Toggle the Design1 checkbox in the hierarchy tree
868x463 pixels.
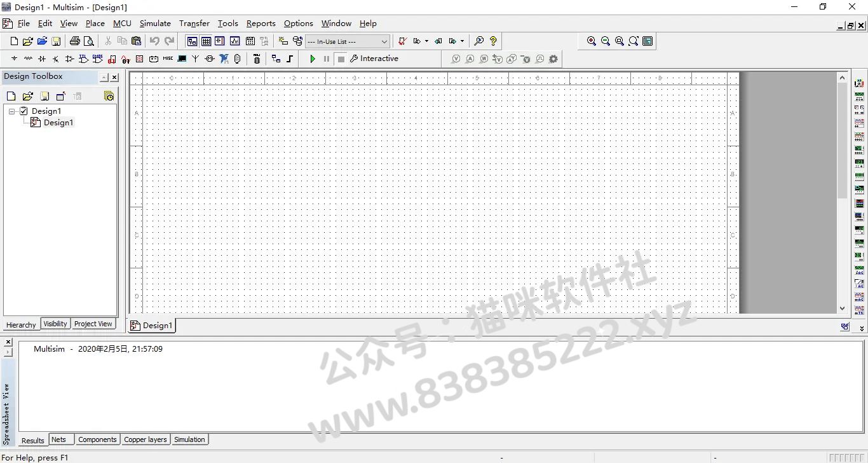point(24,111)
